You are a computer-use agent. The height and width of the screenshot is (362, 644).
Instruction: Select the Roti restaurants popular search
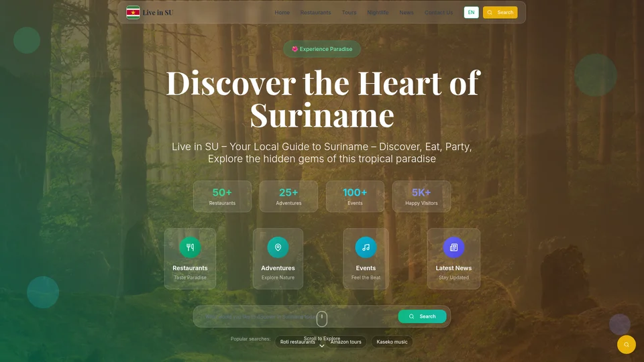point(297,342)
